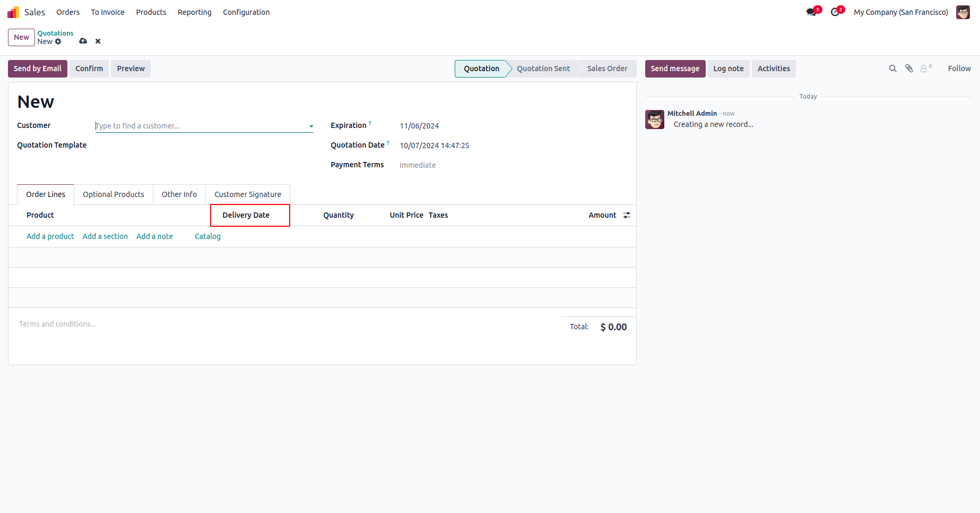This screenshot has height=513, width=980.
Task: Click the paperclip attachments icon
Action: tap(909, 69)
